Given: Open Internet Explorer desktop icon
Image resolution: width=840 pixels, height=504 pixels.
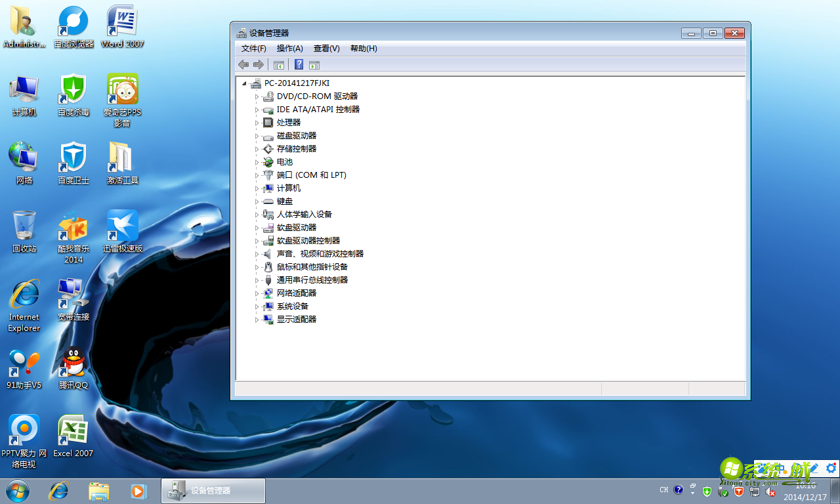Looking at the screenshot, I should tap(24, 292).
